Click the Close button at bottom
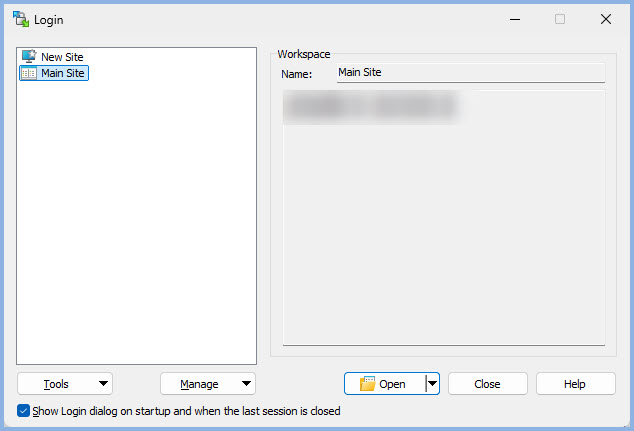 coord(487,384)
